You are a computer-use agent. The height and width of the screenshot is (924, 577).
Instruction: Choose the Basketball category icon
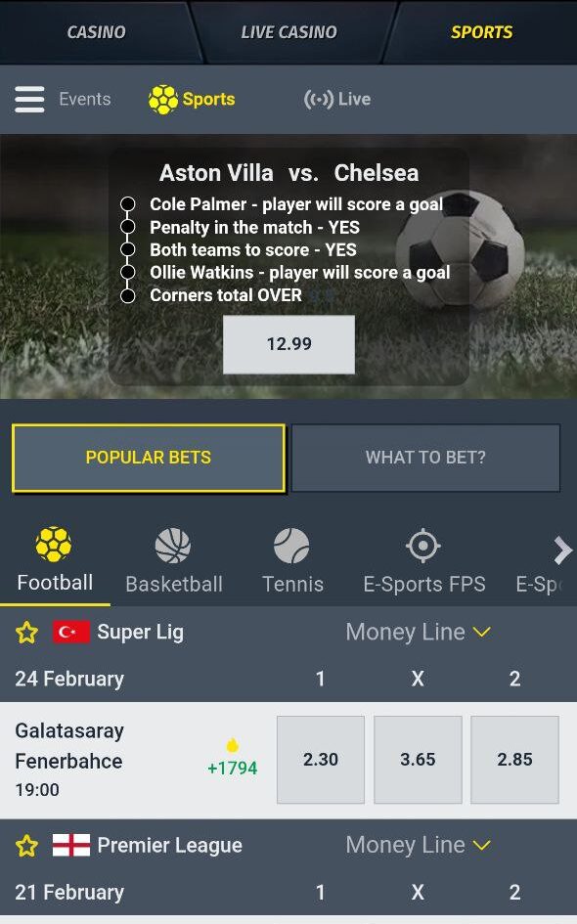point(173,546)
